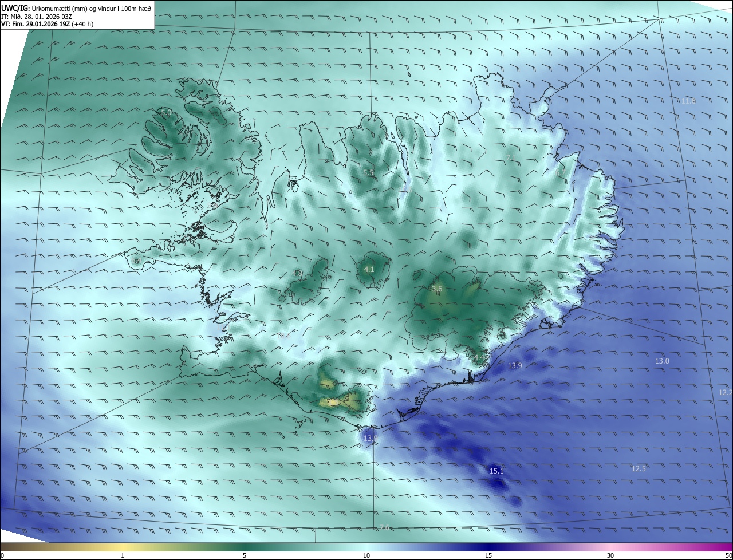Click the 7.1 value in the northeast
The width and height of the screenshot is (733, 560).
[511, 157]
